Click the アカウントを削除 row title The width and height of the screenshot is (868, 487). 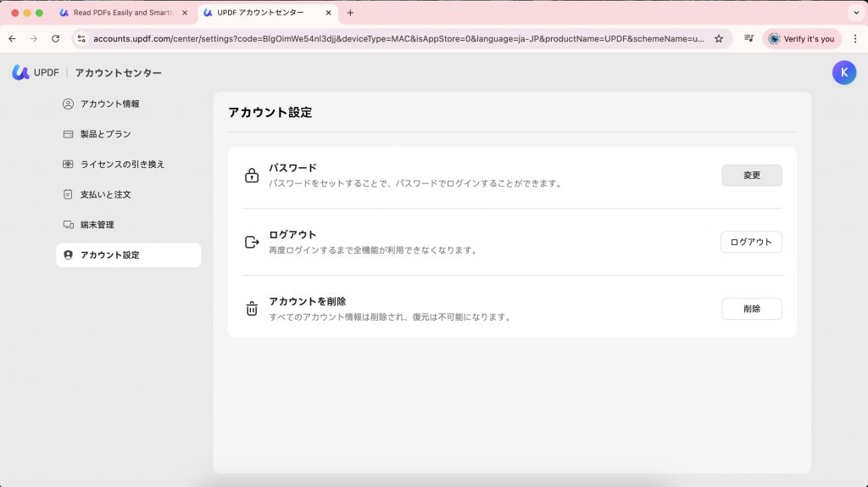click(x=307, y=301)
